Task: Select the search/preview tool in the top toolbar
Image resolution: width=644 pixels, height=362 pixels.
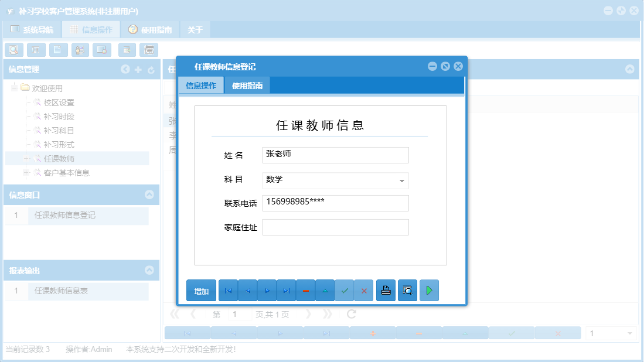Action: [14, 50]
